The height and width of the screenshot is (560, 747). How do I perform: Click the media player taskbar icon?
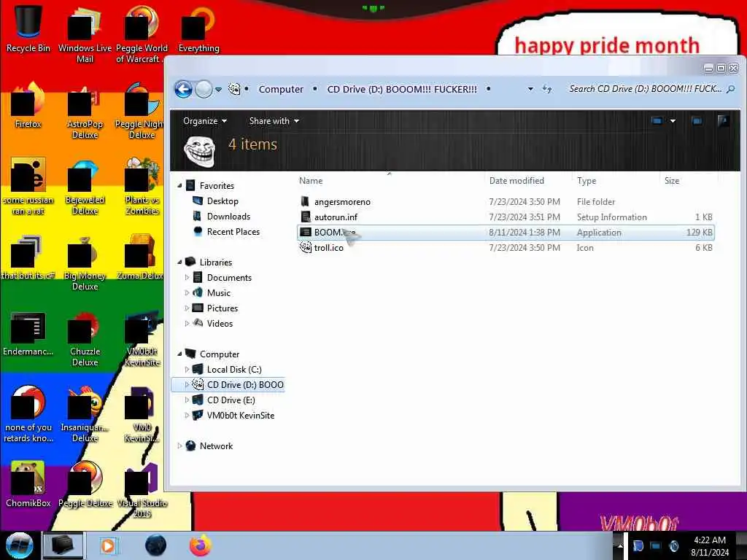pos(108,545)
